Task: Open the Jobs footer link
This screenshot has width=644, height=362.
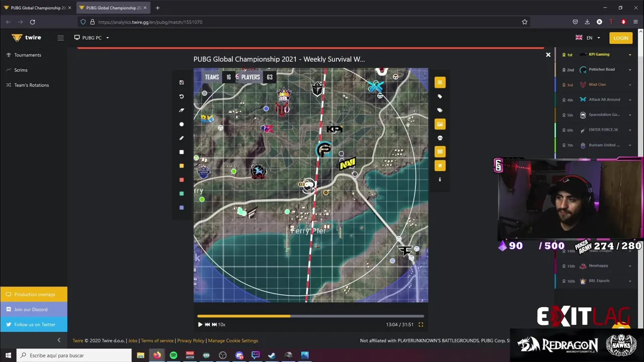Action: coord(133,340)
